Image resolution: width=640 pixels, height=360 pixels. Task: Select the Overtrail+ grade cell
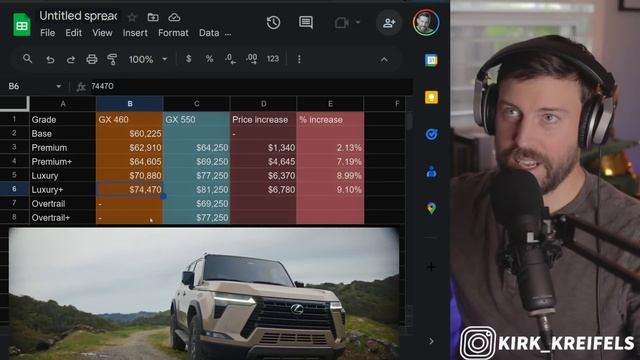click(x=63, y=218)
